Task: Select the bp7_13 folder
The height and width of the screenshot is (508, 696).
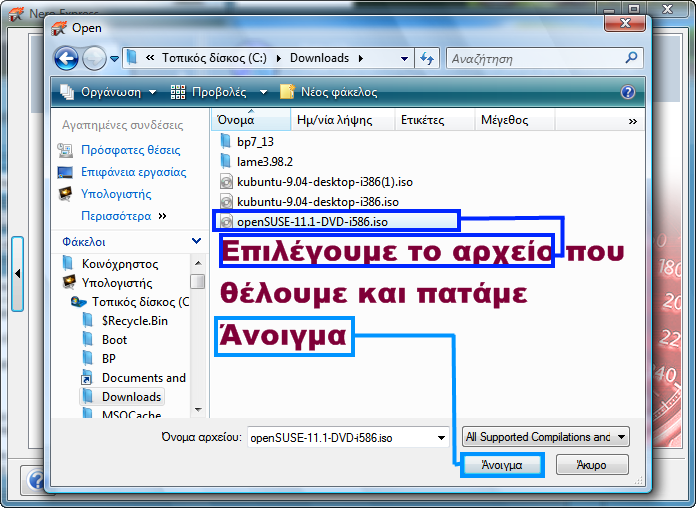Action: (x=255, y=142)
